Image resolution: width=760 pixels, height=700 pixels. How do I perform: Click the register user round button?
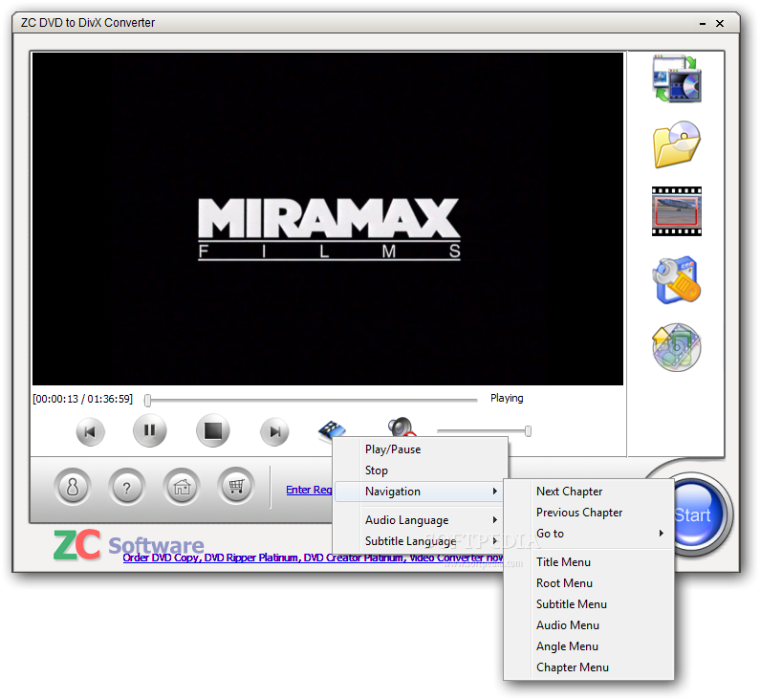click(x=73, y=487)
